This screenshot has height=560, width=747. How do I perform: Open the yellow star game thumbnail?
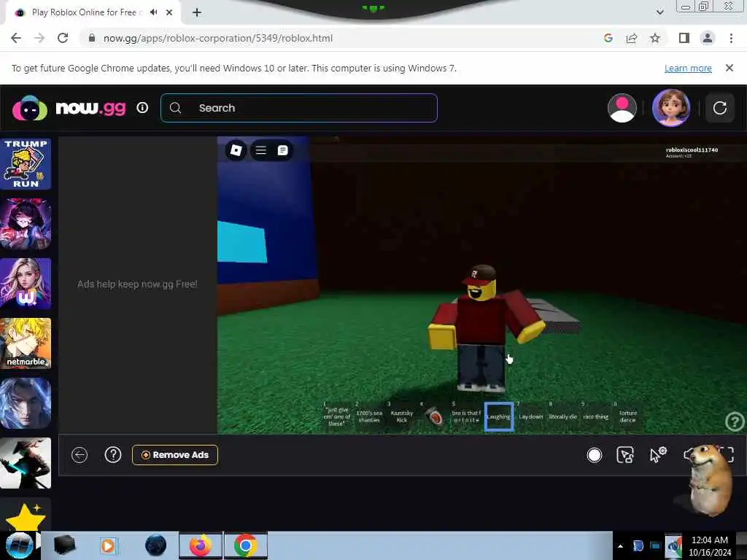pyautogui.click(x=26, y=515)
